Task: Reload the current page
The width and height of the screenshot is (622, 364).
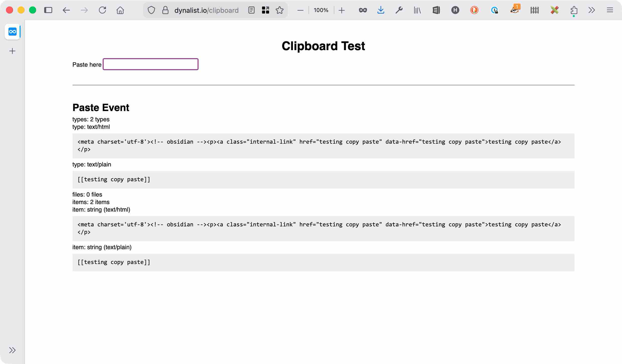Action: tap(102, 10)
